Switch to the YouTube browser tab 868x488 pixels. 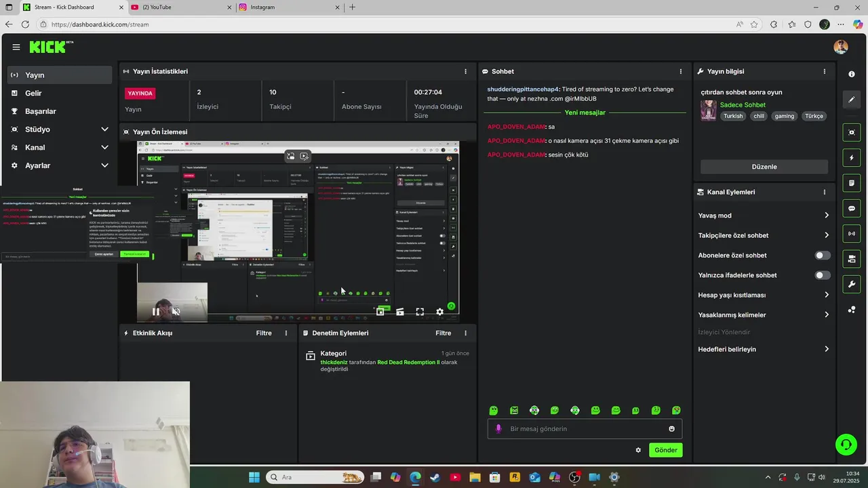[x=181, y=7]
